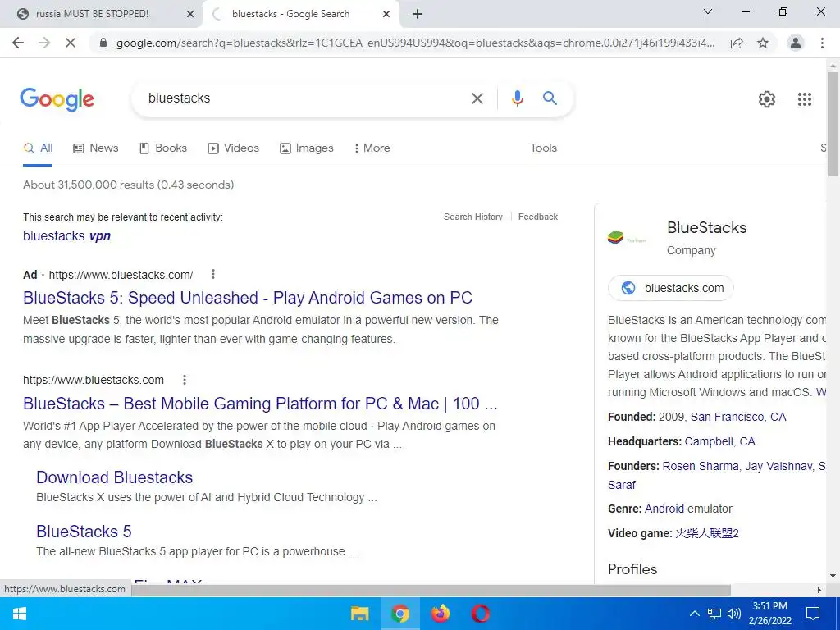
Task: Click inside the Google search field
Action: (x=305, y=98)
